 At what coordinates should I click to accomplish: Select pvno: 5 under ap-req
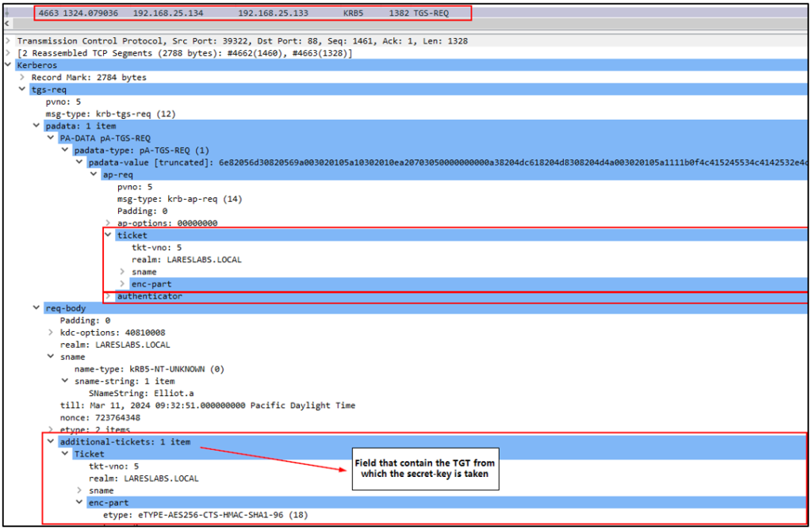tap(135, 187)
